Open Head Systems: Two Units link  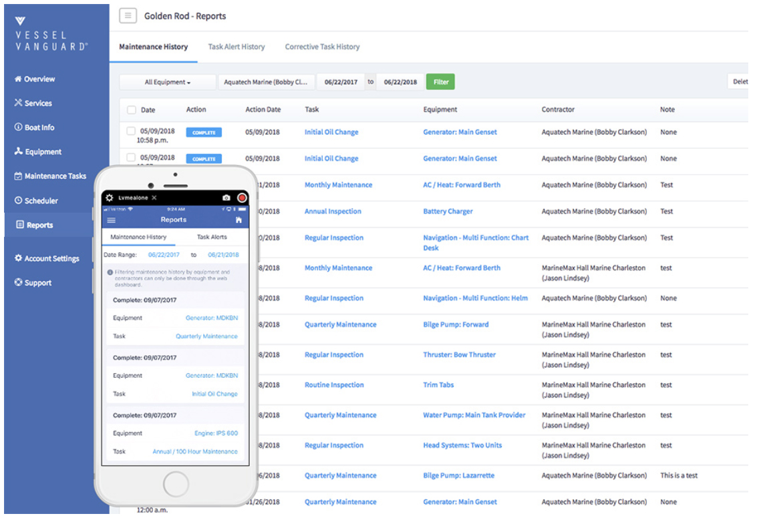coord(462,445)
